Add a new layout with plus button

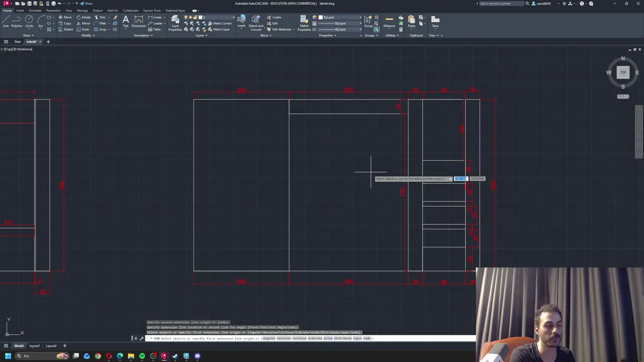click(x=64, y=346)
